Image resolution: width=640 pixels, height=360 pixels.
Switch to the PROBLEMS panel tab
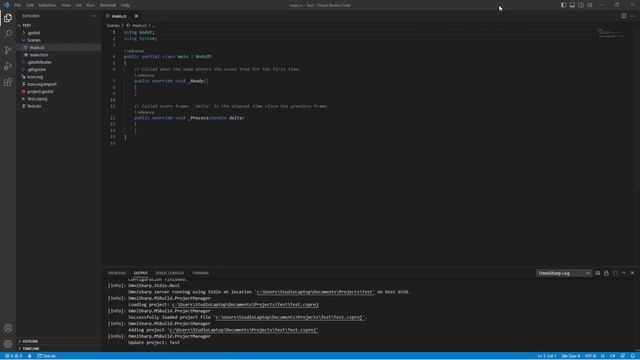(x=117, y=273)
